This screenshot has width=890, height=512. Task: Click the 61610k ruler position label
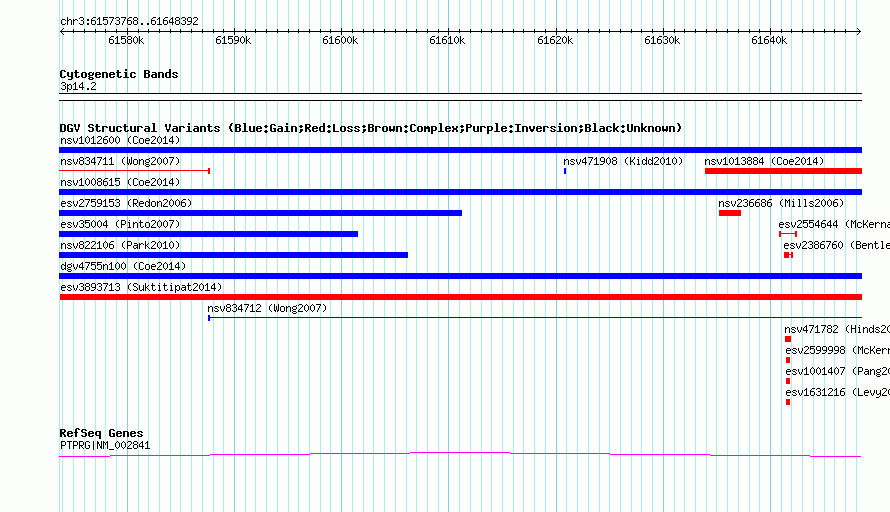coord(447,40)
